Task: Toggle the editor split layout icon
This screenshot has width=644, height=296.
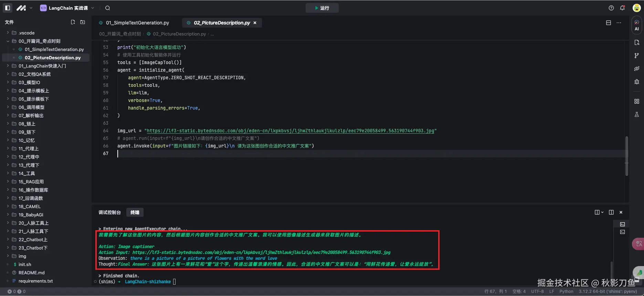Action: [x=608, y=23]
